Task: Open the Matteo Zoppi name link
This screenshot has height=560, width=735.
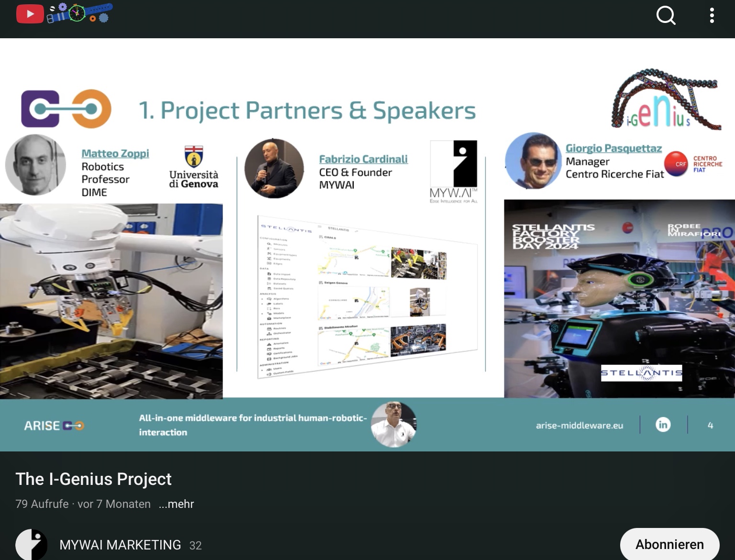Action: (x=115, y=154)
